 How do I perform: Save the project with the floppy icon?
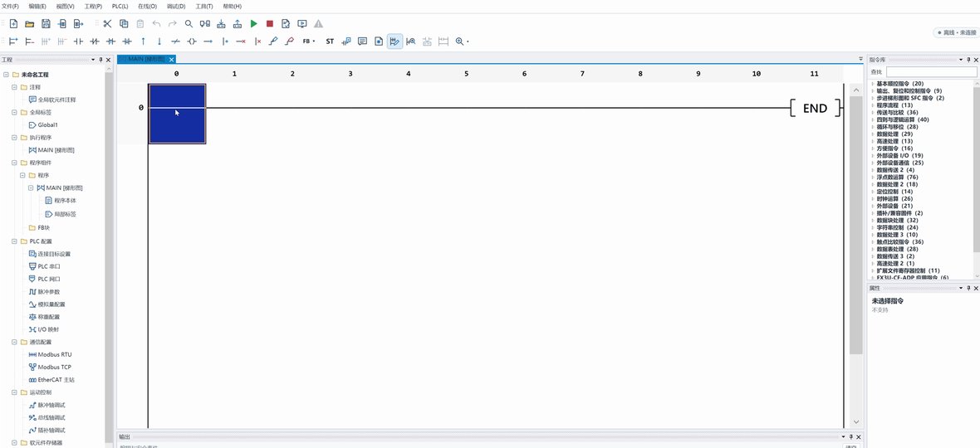tap(46, 24)
